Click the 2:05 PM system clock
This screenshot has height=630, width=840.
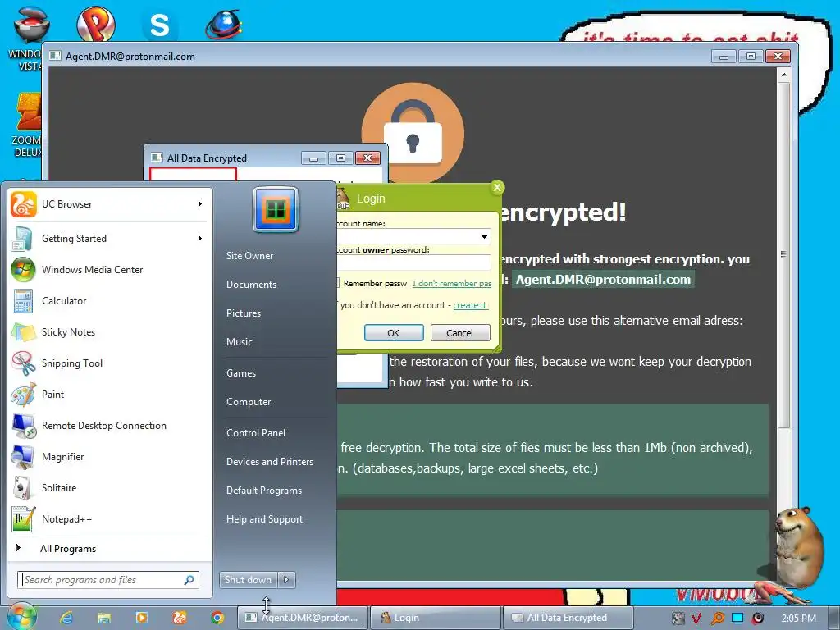tap(799, 619)
